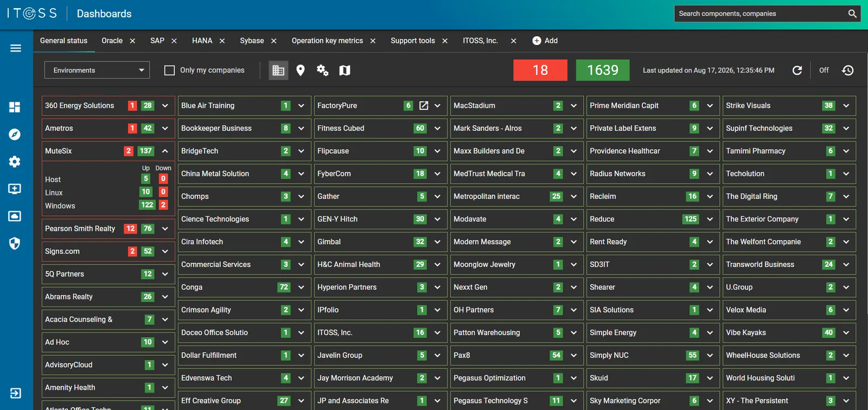Add a new dashboard tab

pyautogui.click(x=545, y=41)
